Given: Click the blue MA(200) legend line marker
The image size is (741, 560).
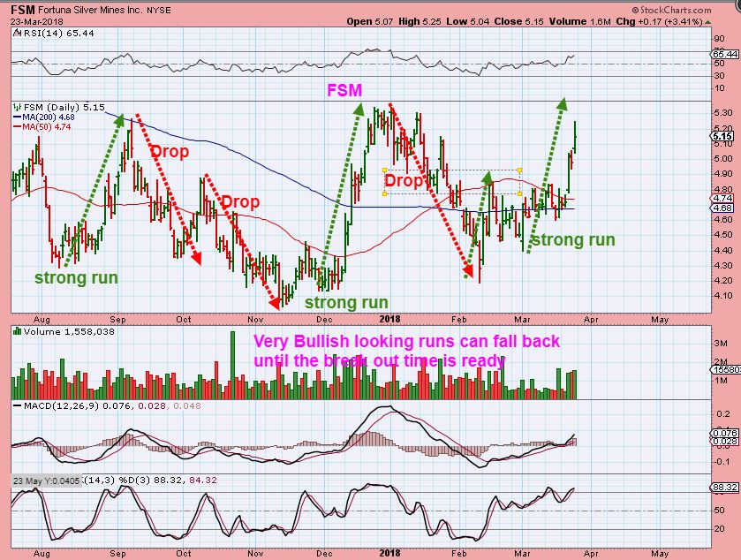Looking at the screenshot, I should (x=17, y=117).
